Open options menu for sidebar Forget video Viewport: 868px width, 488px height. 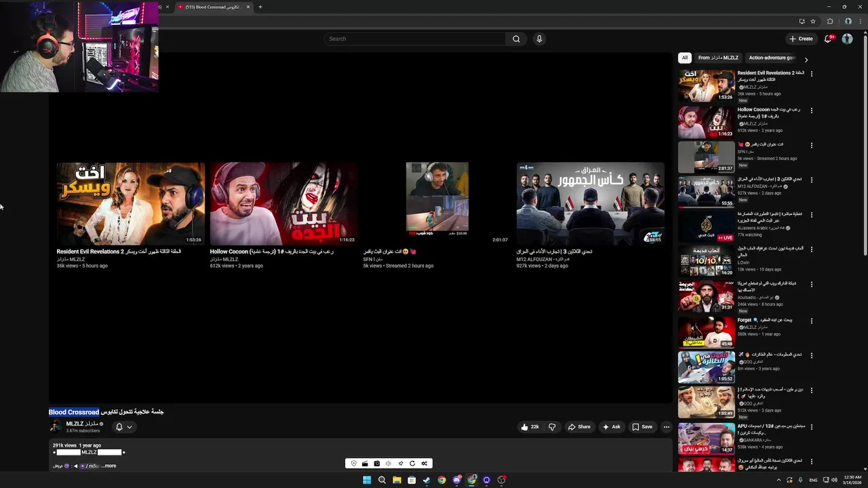pyautogui.click(x=811, y=321)
